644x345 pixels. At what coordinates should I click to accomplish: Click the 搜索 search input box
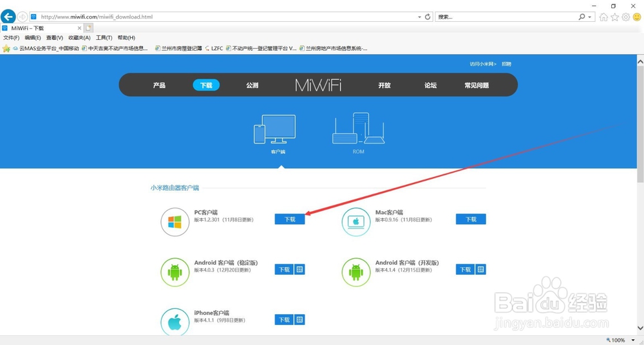point(506,17)
